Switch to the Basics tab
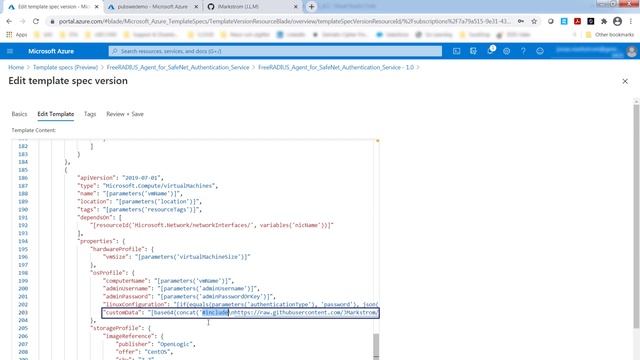640x360 pixels. tap(19, 114)
